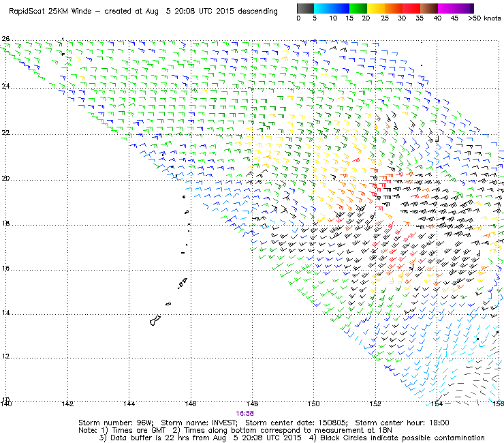504x443 pixels.
Task: Click the latitude axis label '22'
Action: [5, 132]
